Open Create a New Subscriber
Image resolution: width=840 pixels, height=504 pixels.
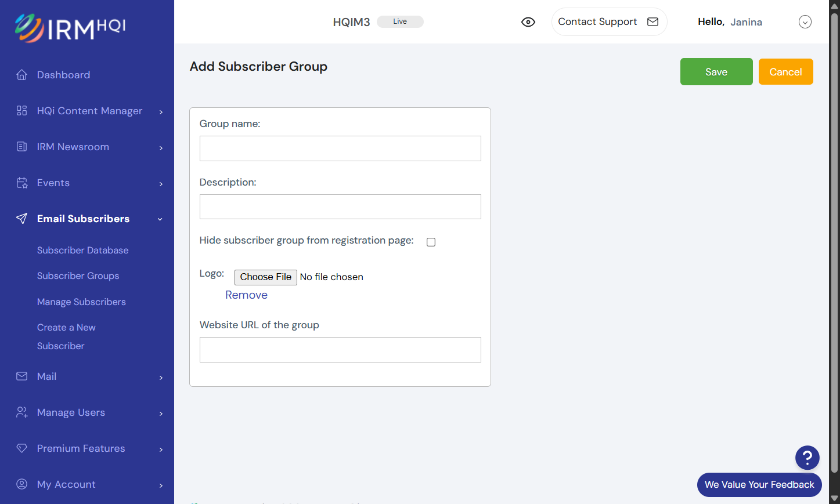pos(66,337)
